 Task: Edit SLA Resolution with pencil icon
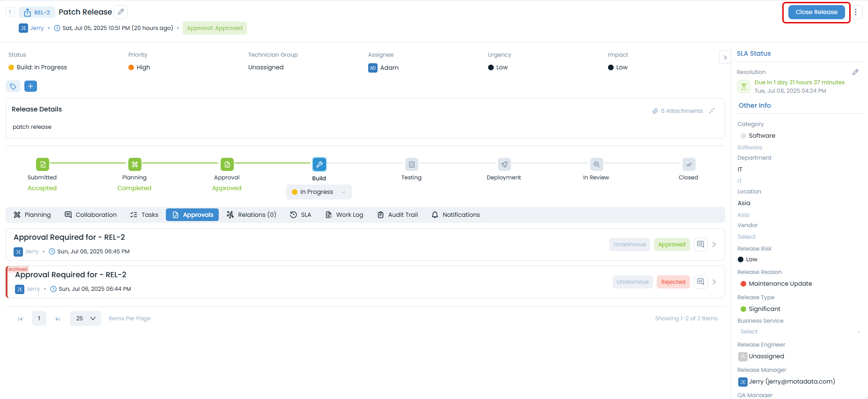[x=855, y=72]
